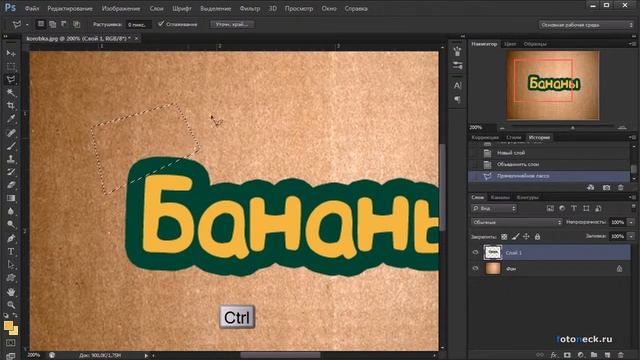Select the Pen tool
Screen dimensions: 640x360
click(x=11, y=238)
